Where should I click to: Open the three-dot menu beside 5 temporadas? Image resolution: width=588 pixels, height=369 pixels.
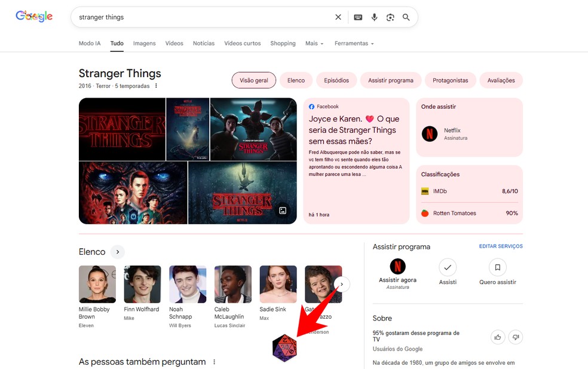[x=156, y=86]
